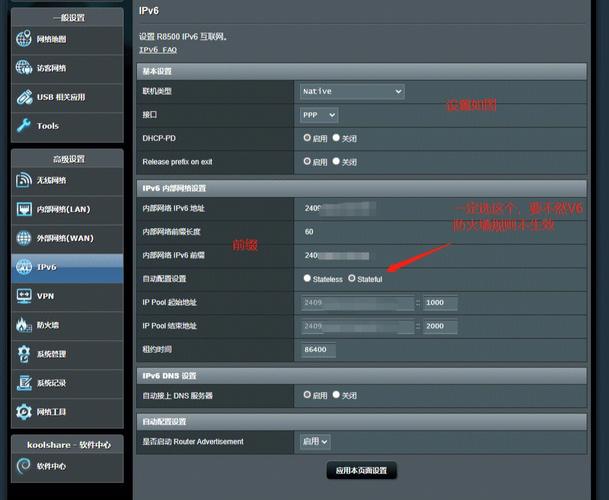Click the 一般设置 sidebar heading
609x500 pixels.
click(x=68, y=17)
